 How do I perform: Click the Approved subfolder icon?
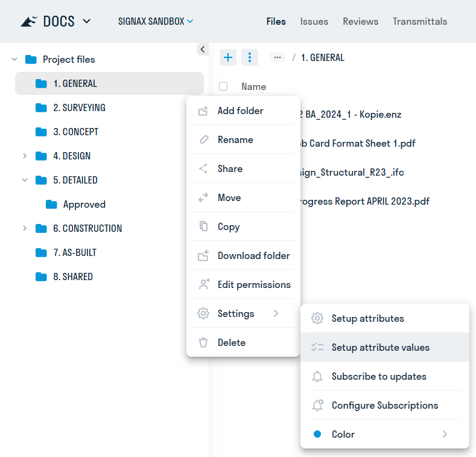pyautogui.click(x=51, y=205)
